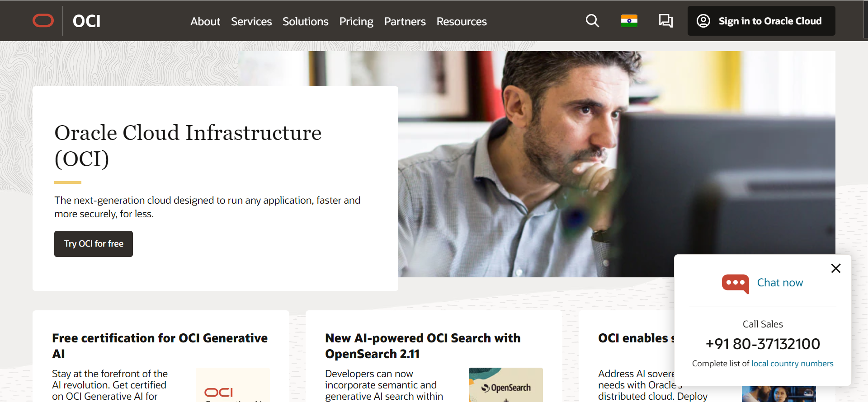Click the OCI logo thumbnail in certification card
This screenshot has width=868, height=402.
[232, 385]
